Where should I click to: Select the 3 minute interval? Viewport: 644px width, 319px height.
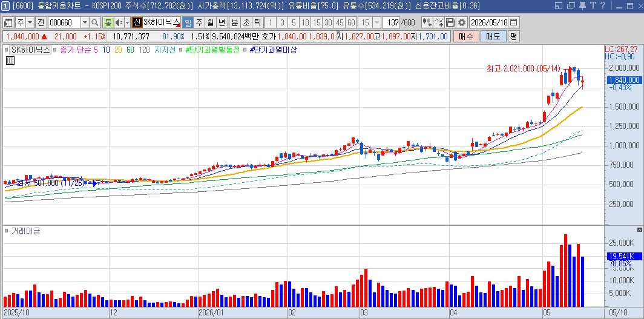coord(282,22)
